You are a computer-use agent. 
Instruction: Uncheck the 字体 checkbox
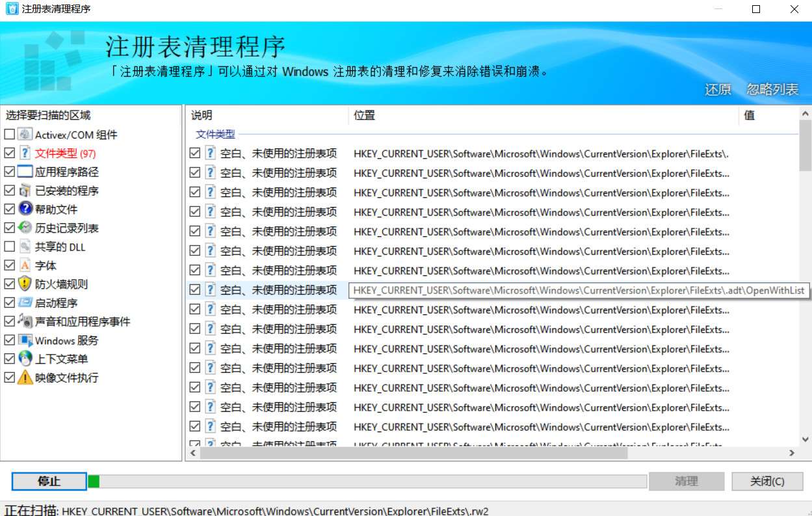coord(9,265)
